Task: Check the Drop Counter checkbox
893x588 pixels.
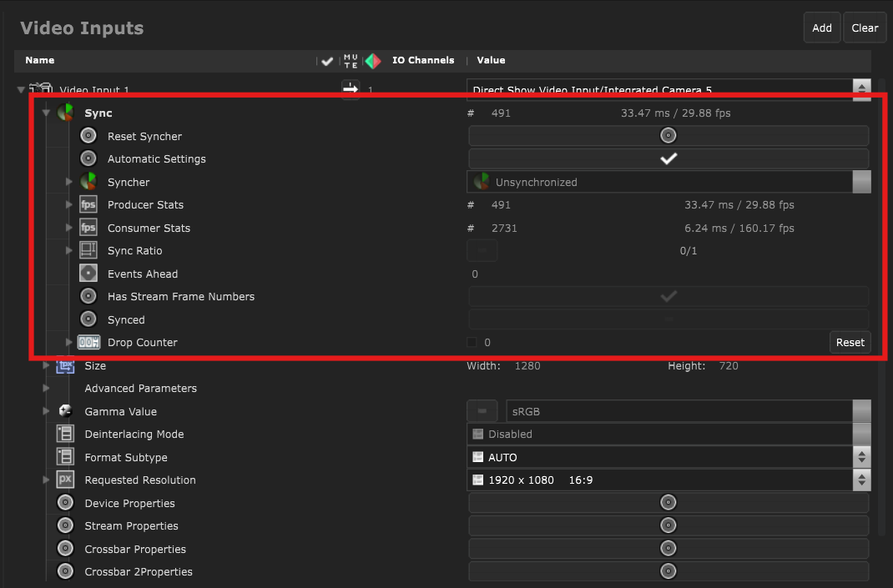Action: [472, 342]
